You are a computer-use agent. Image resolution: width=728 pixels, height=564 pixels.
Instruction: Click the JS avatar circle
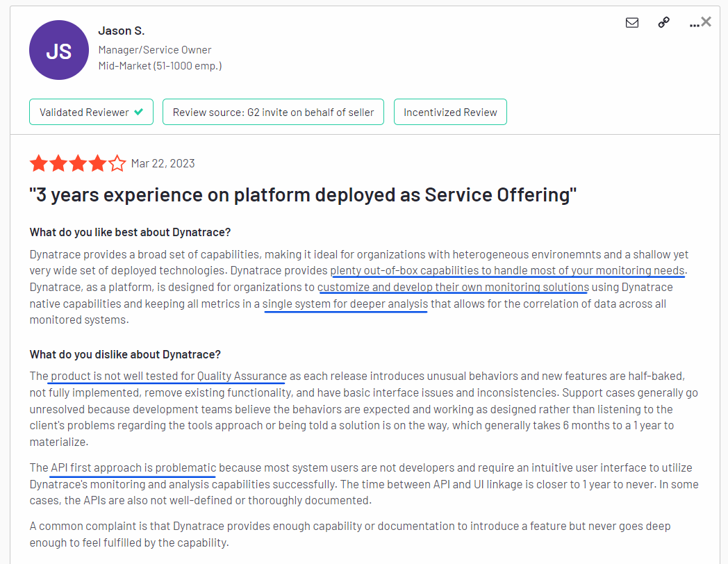point(59,50)
